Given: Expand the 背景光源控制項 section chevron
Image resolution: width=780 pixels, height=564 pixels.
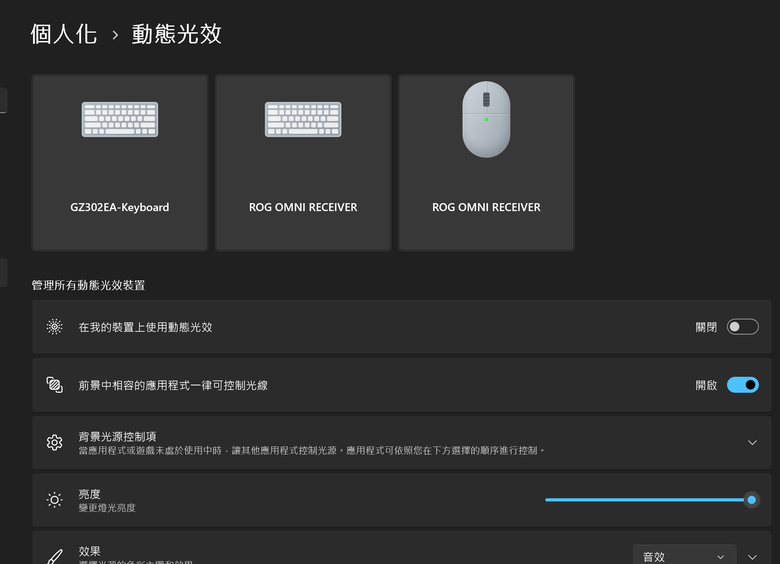Looking at the screenshot, I should 752,443.
